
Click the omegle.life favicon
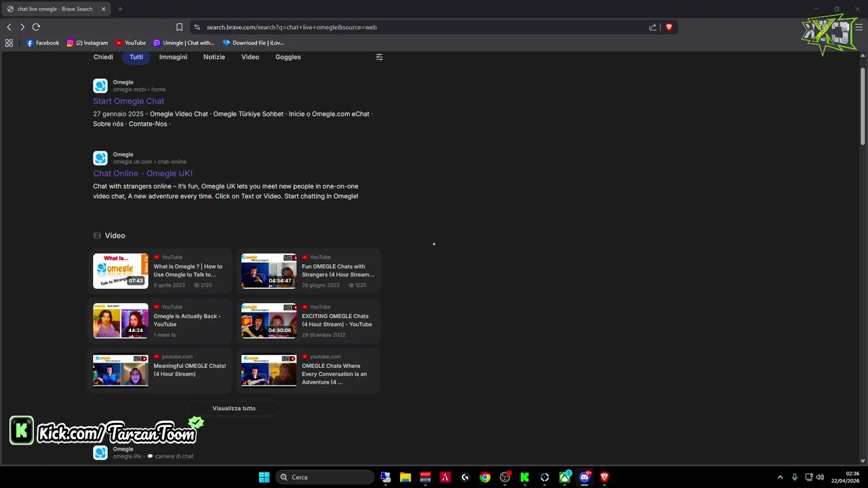point(100,453)
